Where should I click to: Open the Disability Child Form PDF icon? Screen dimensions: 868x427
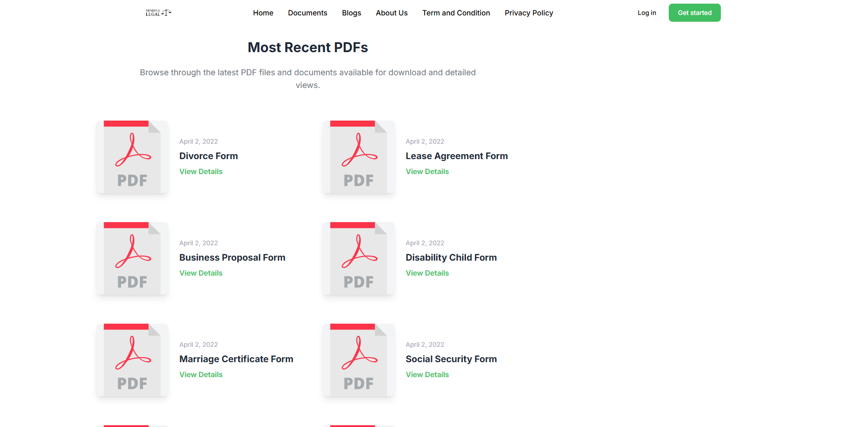359,258
